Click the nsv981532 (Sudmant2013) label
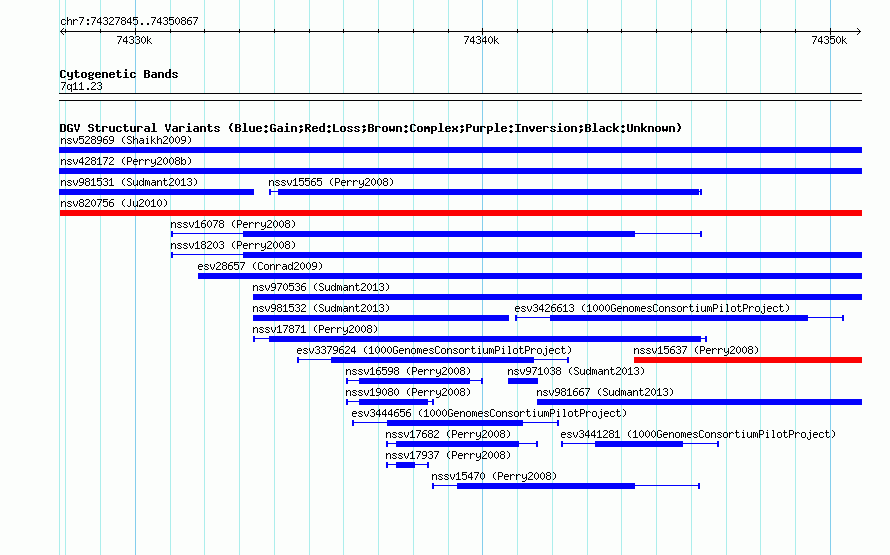Image resolution: width=890 pixels, height=555 pixels. [x=321, y=308]
